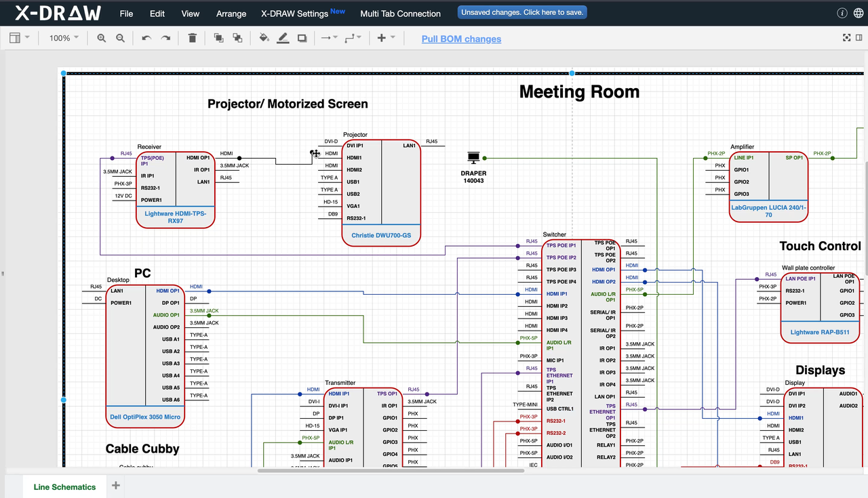This screenshot has width=868, height=498.
Task: Select the PC heading text
Action: click(x=142, y=273)
